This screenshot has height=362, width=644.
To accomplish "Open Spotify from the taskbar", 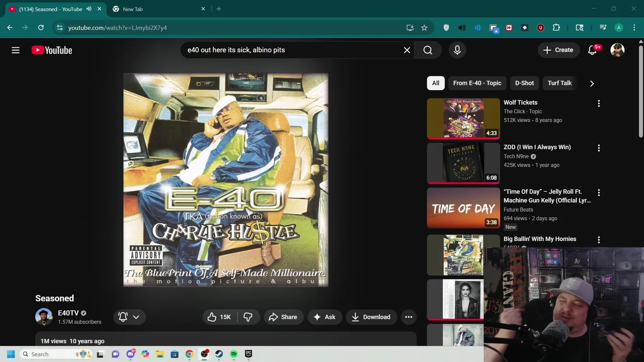I will pos(234,354).
